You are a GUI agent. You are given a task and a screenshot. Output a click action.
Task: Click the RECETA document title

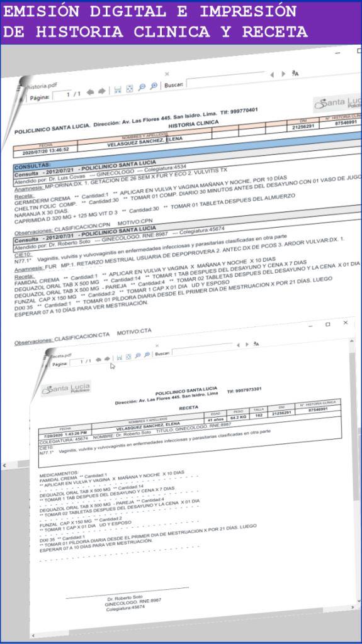tap(188, 408)
